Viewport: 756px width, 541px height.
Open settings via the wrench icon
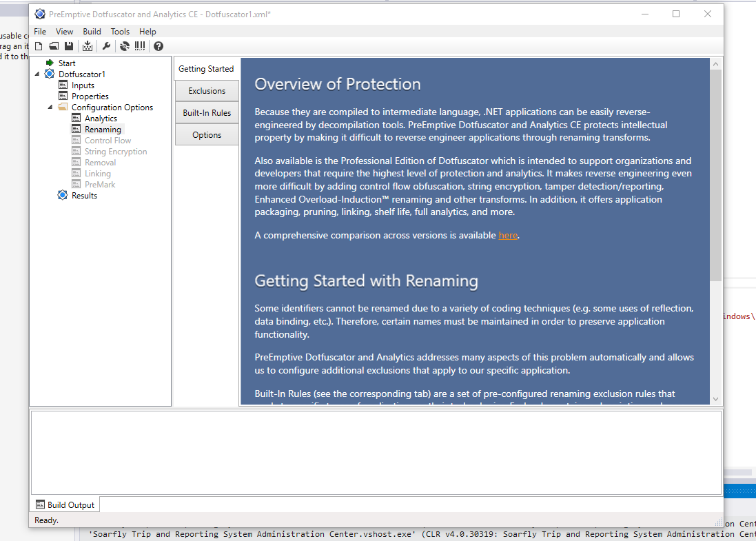click(x=107, y=46)
